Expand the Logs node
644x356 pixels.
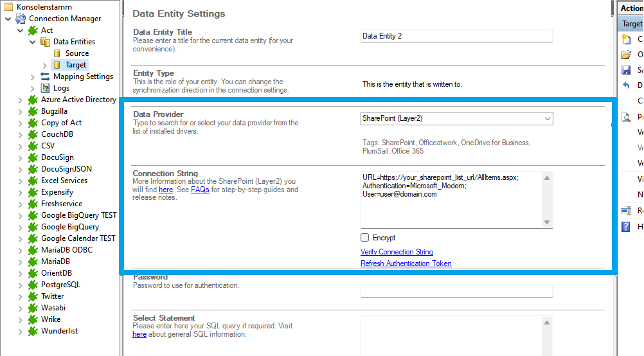click(32, 88)
